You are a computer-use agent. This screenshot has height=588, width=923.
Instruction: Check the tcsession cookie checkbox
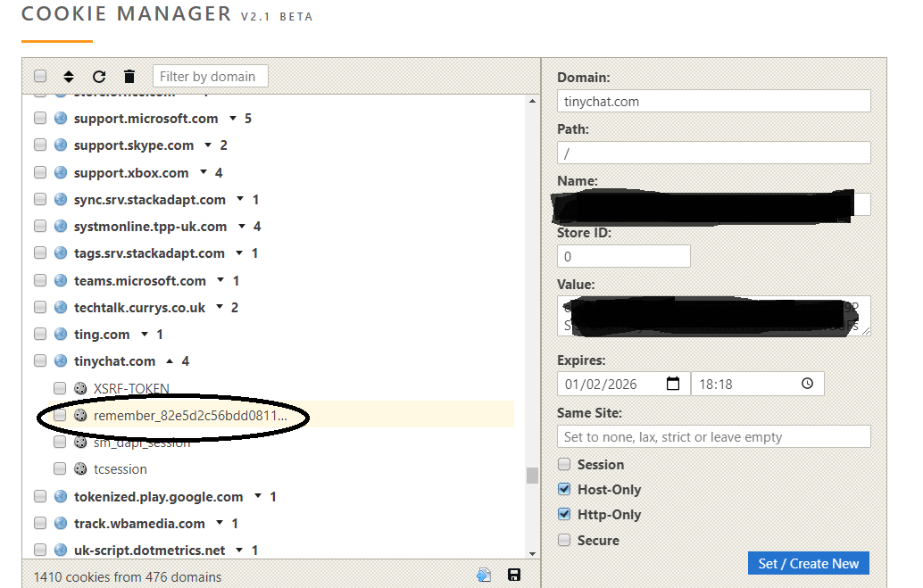pos(60,468)
